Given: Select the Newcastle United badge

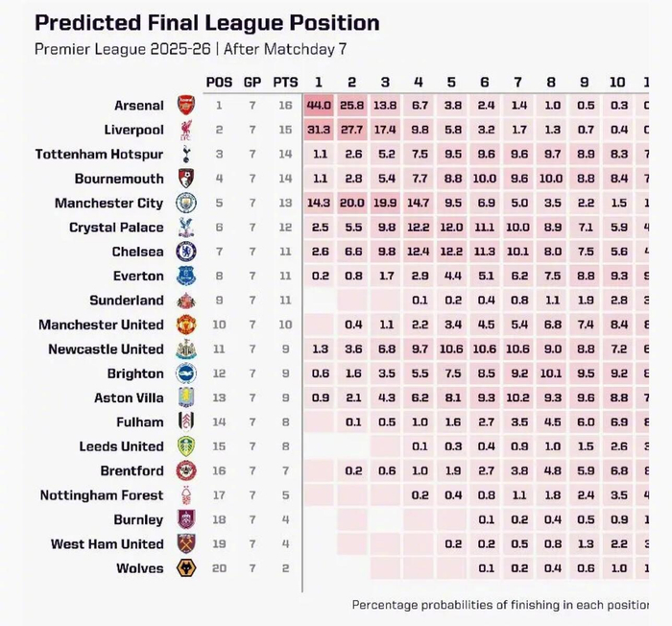Looking at the screenshot, I should (x=185, y=349).
